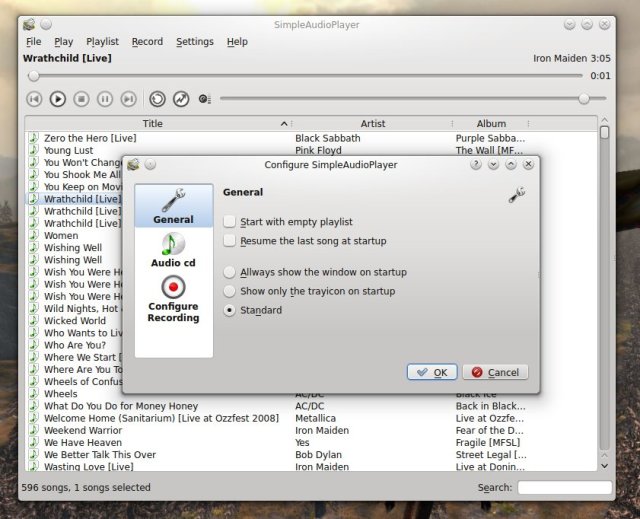Skip to the previous track
640x519 pixels.
(x=34, y=99)
